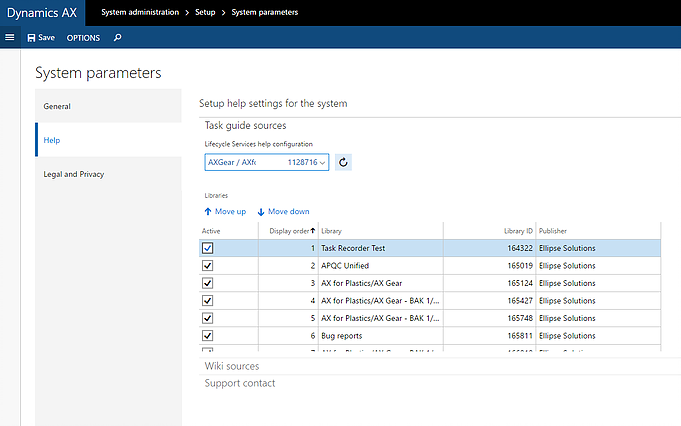Click the refresh help configuration icon
This screenshot has height=426, width=681.
coord(343,162)
